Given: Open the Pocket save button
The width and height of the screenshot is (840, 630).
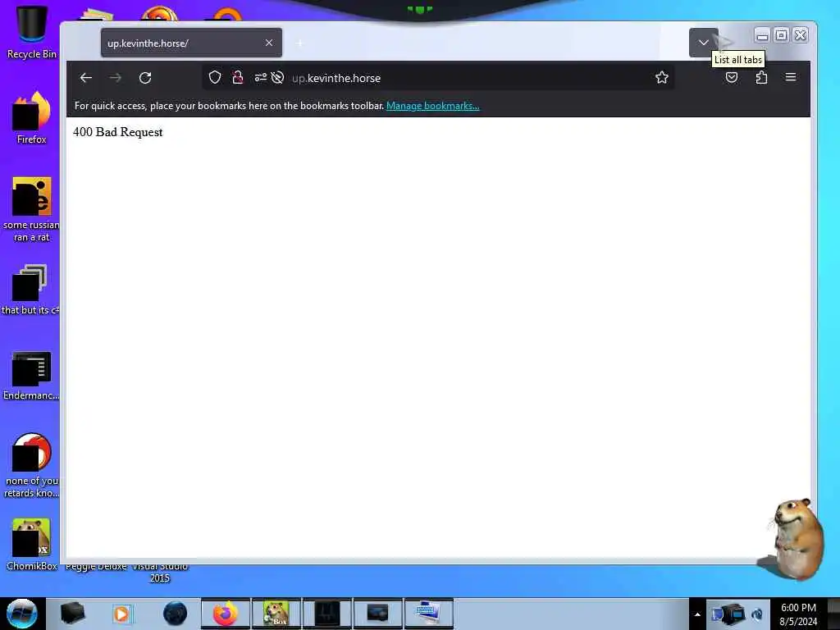Looking at the screenshot, I should tap(731, 78).
